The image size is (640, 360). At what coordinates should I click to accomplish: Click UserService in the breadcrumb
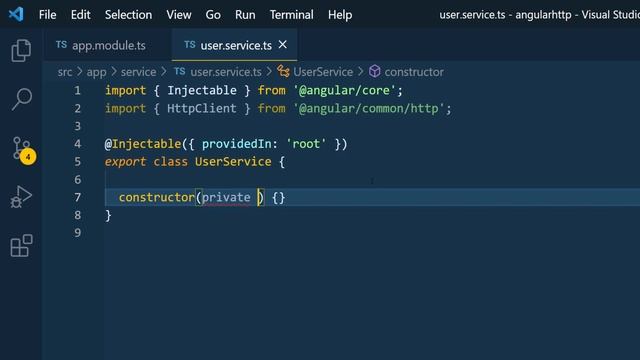[323, 72]
